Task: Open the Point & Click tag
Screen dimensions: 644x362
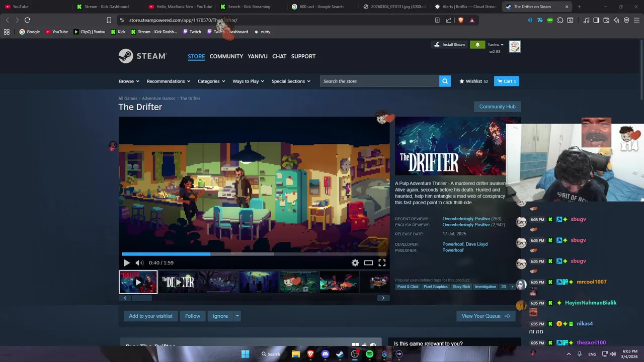Action: coord(408,287)
